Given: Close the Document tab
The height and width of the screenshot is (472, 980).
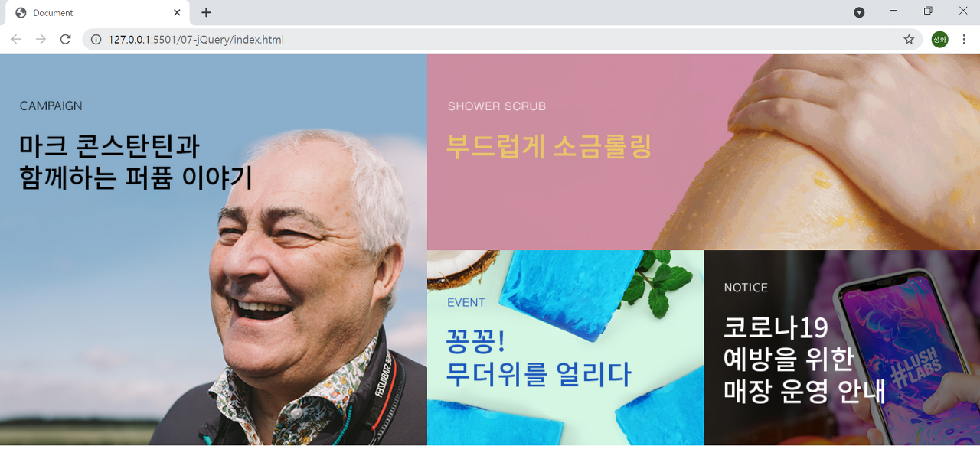Looking at the screenshot, I should coord(177,12).
